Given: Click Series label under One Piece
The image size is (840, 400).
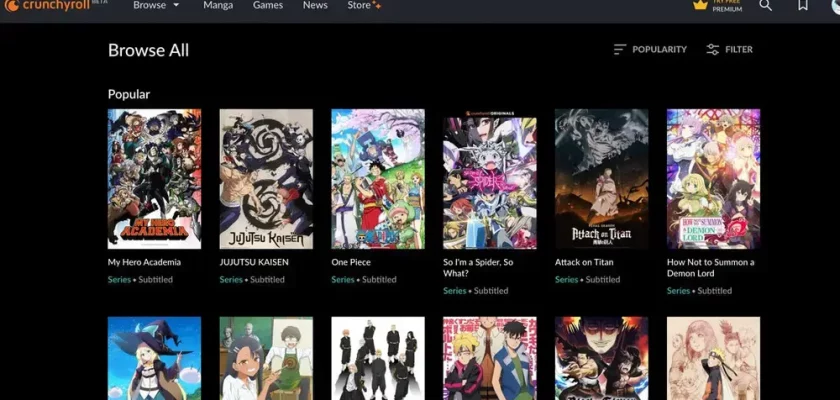Looking at the screenshot, I should coord(343,280).
